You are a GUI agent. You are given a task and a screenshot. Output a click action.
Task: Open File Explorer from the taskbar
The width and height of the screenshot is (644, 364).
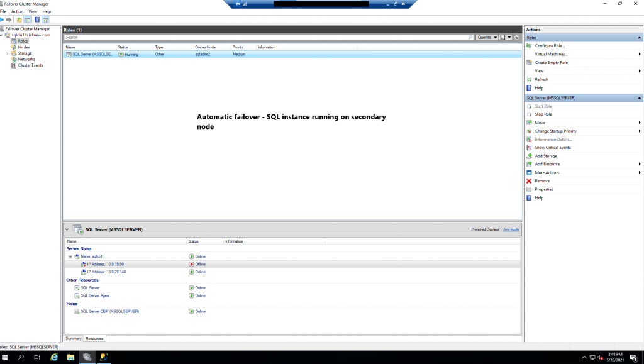pyautogui.click(x=70, y=356)
